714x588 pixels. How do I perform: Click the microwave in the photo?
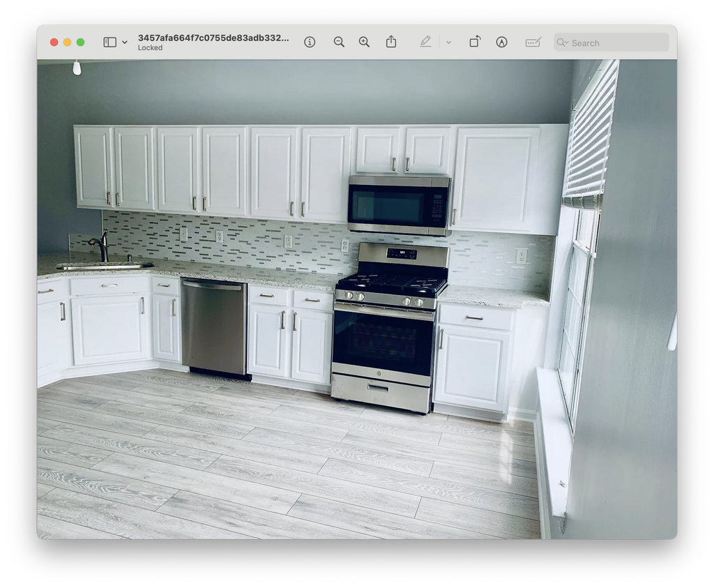(400, 205)
